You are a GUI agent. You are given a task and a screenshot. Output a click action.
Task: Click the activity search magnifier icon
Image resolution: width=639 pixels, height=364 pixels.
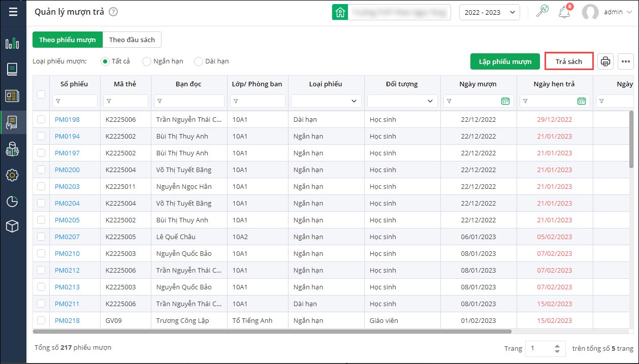coord(542,12)
